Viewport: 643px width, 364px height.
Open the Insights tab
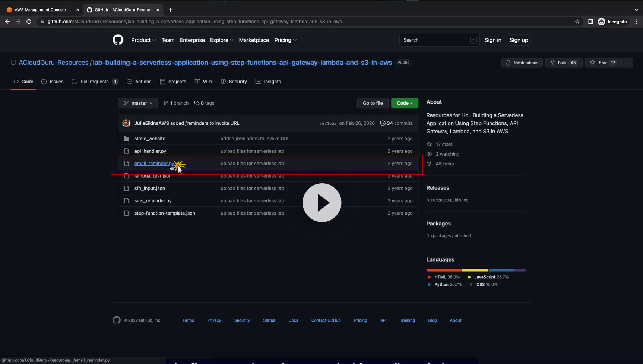point(268,82)
